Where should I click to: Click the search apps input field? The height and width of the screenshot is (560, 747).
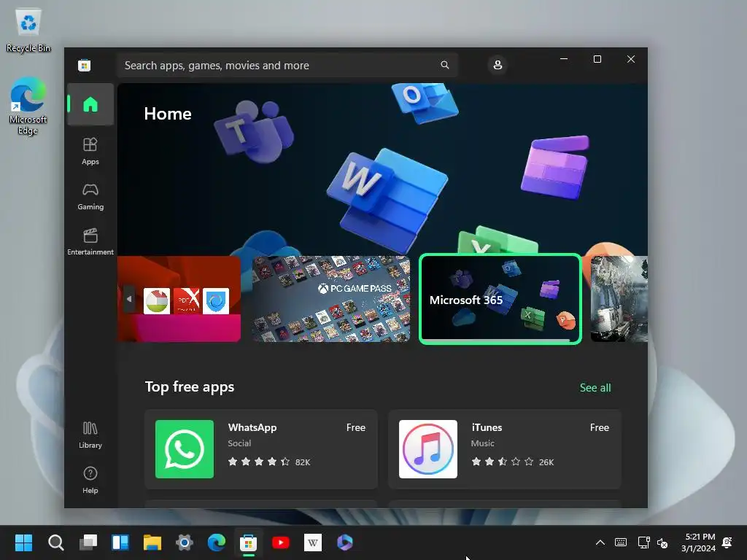(x=287, y=65)
